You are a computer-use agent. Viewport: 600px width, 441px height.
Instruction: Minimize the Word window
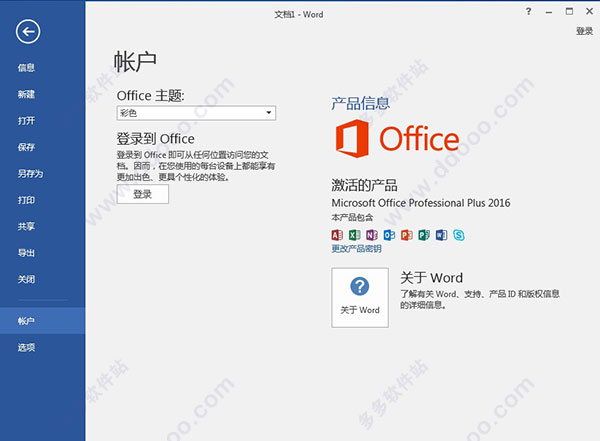click(x=549, y=12)
